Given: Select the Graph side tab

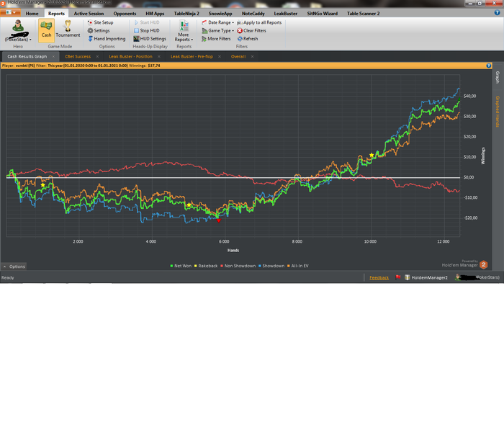Looking at the screenshot, I should [x=498, y=78].
